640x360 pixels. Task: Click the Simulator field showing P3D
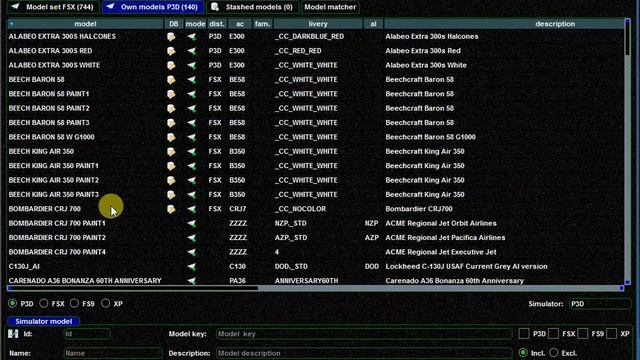tap(600, 304)
